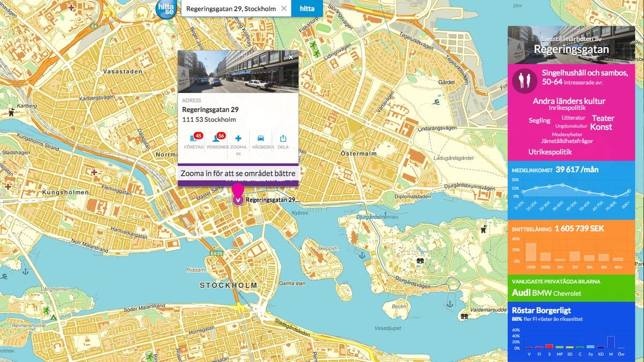This screenshot has width=644, height=362.
Task: Open the Röstar Borgerligt voting chart panel
Action: tap(571, 331)
